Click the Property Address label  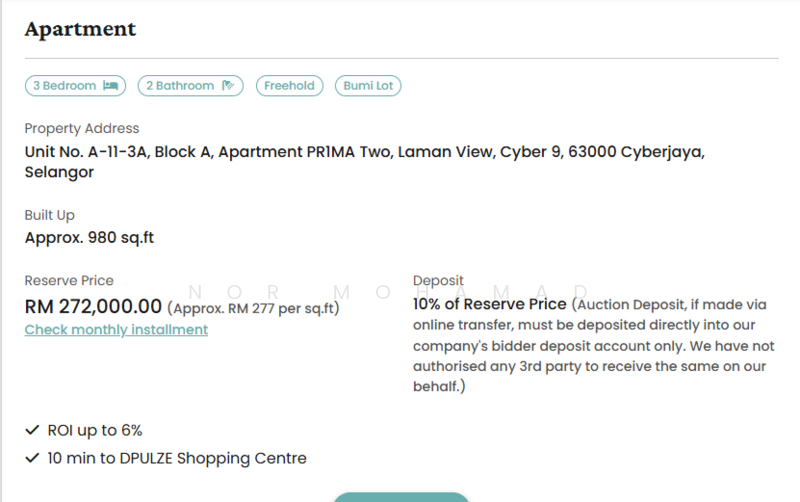click(82, 129)
